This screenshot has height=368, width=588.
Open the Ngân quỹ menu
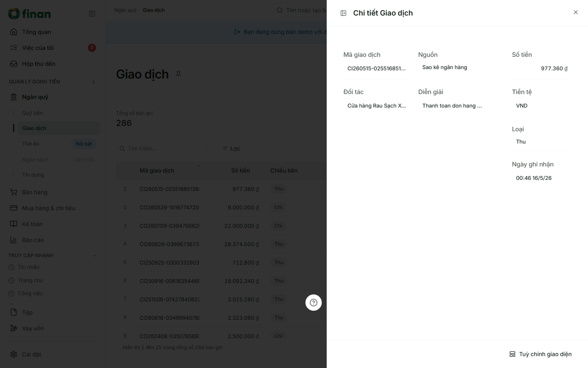(53, 97)
